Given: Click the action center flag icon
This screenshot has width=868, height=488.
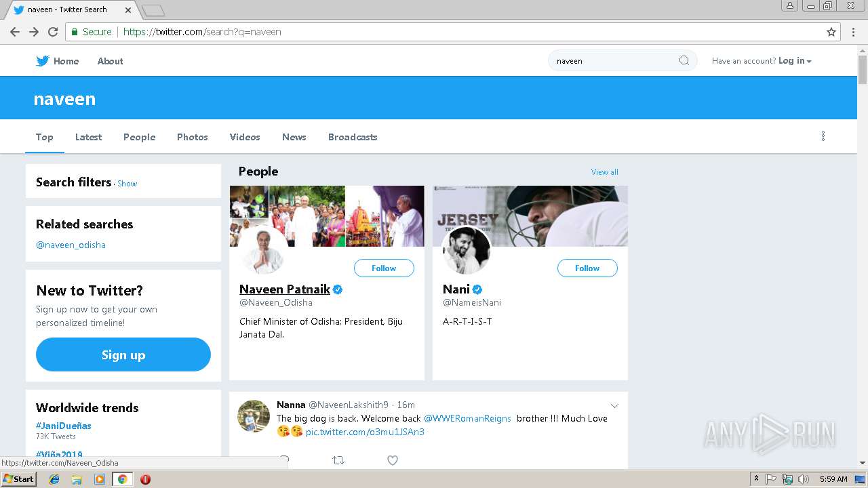Looking at the screenshot, I should pyautogui.click(x=771, y=479).
